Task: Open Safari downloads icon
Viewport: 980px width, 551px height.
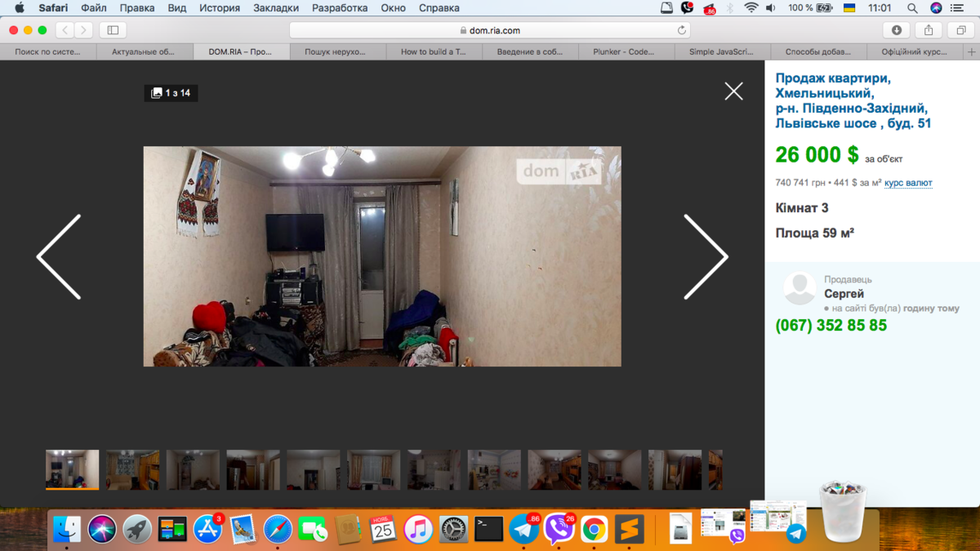Action: coord(896,30)
